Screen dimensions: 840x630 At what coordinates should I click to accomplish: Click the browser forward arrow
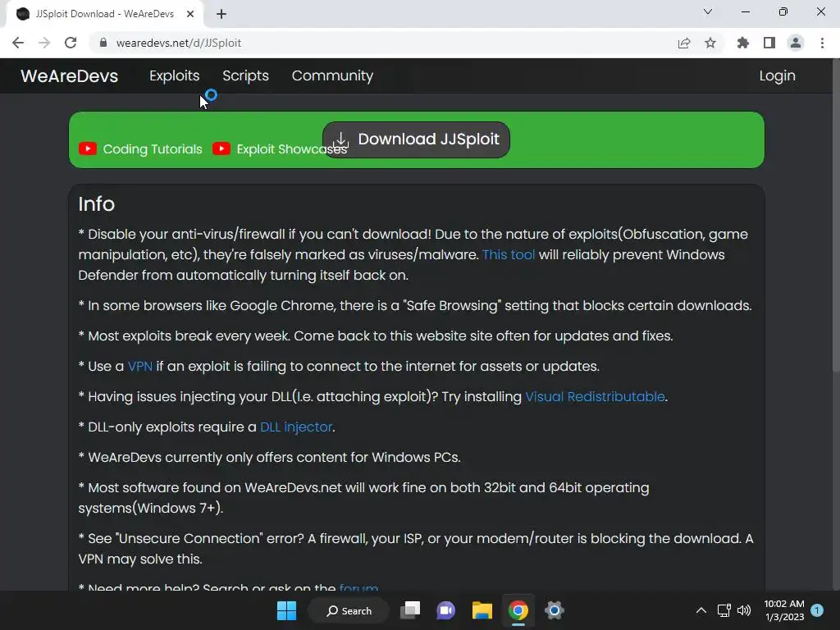click(44, 43)
